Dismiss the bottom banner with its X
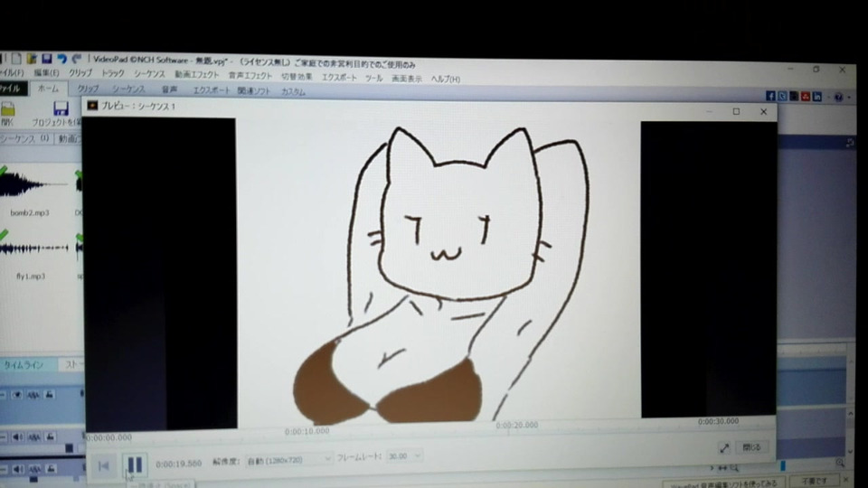Screen dimensions: 868x488 [846, 479]
